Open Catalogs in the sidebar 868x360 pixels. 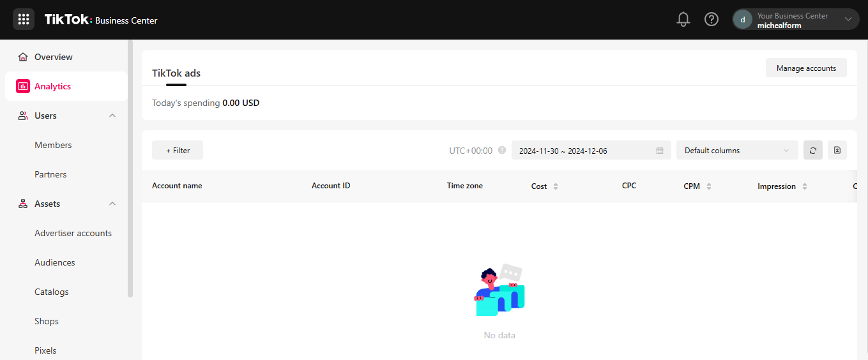[x=52, y=292]
